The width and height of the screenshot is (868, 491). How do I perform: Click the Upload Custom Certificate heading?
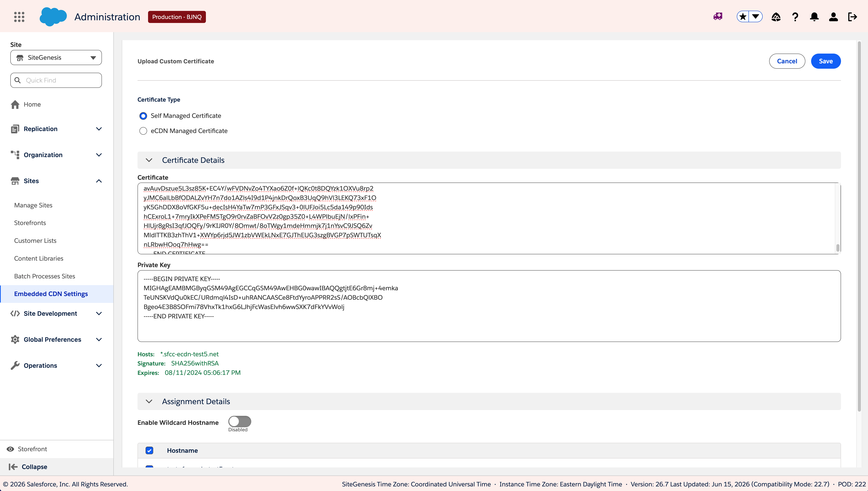click(175, 61)
